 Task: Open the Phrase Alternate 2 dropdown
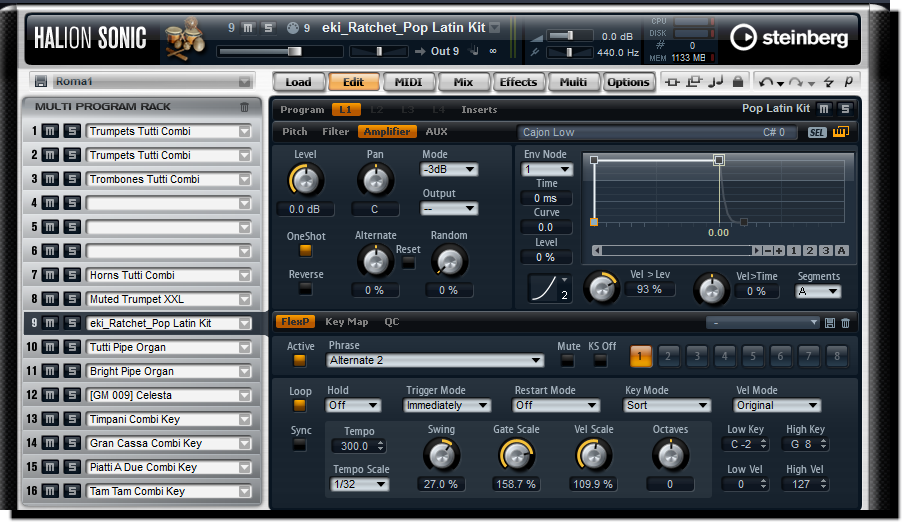click(x=435, y=361)
